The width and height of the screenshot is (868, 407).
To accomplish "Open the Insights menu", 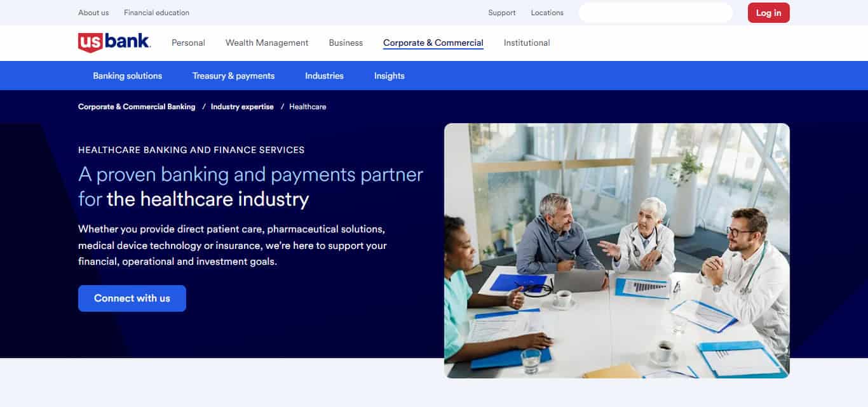I will [x=390, y=76].
